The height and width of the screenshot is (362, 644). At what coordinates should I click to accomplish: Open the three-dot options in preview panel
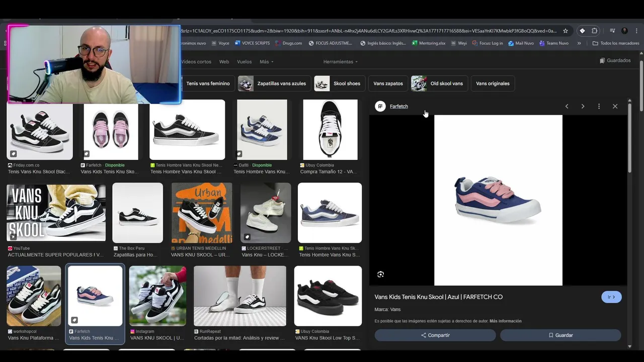click(x=599, y=107)
